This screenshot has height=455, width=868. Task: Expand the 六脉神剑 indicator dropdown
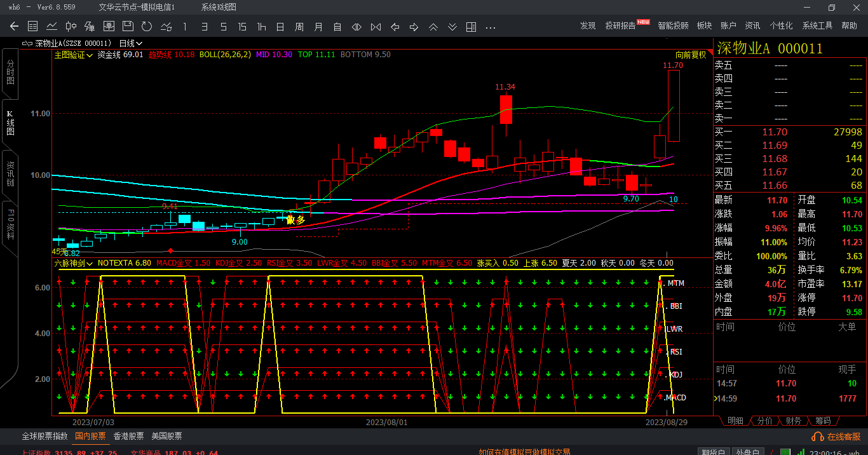click(x=73, y=262)
